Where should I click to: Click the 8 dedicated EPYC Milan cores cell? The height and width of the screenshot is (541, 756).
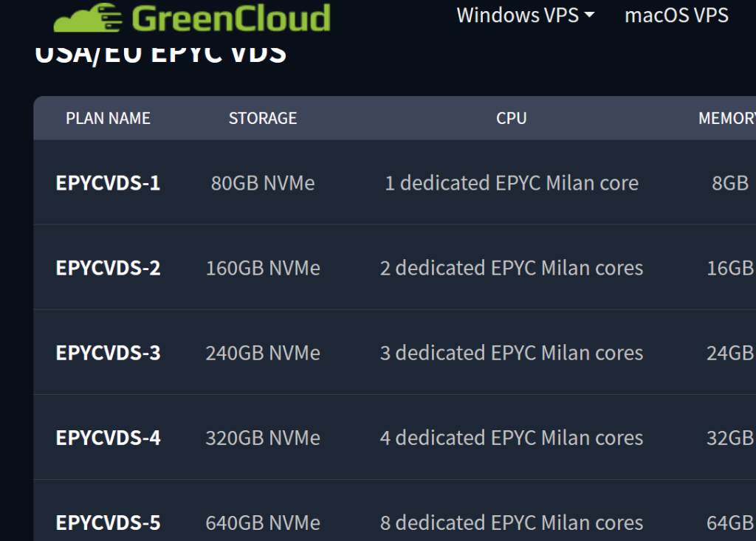512,523
